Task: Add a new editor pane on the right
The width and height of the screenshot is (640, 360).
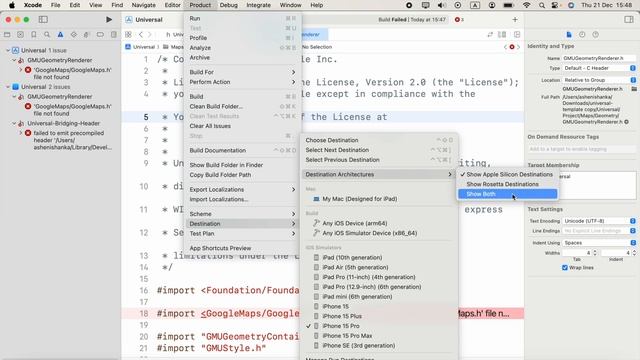Action: coord(517,35)
